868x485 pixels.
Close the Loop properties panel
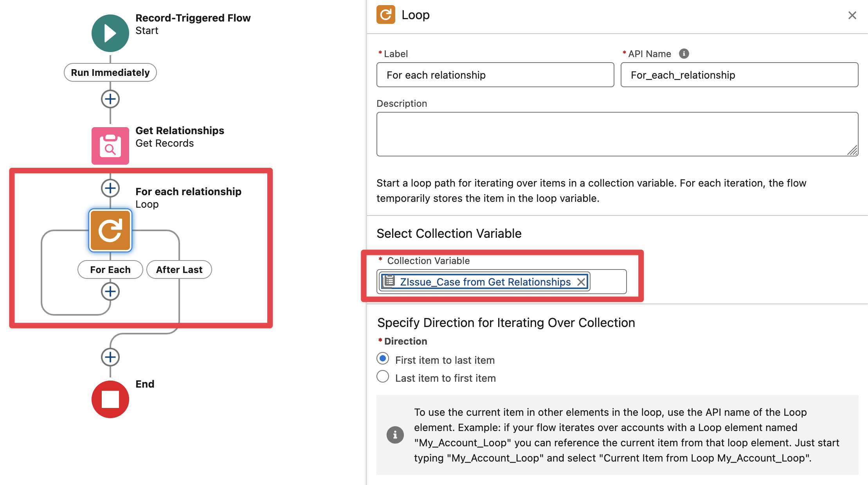(852, 15)
